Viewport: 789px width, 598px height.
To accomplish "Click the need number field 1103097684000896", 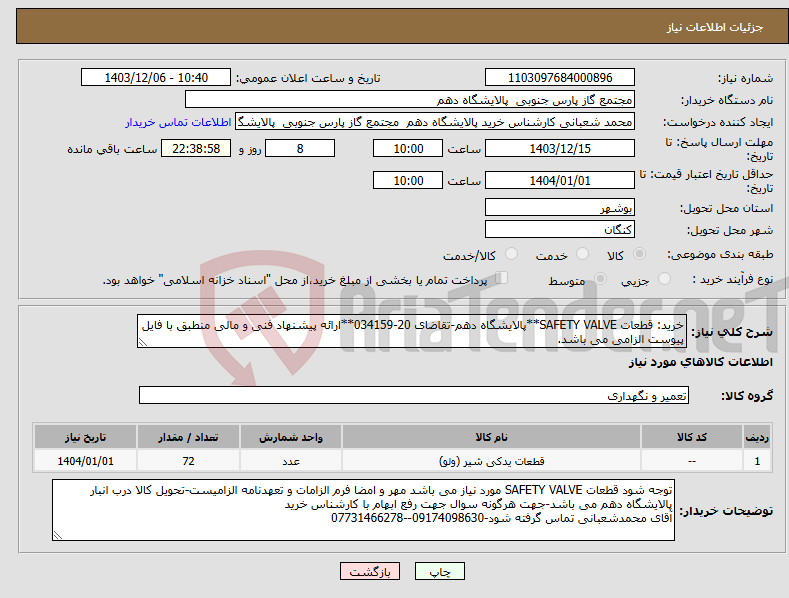I will click(x=560, y=78).
